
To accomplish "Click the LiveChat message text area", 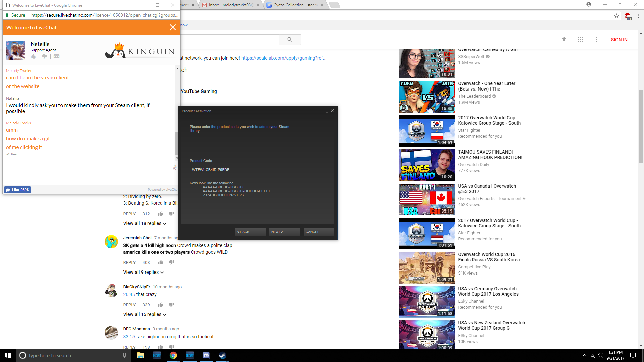I will tap(88, 173).
